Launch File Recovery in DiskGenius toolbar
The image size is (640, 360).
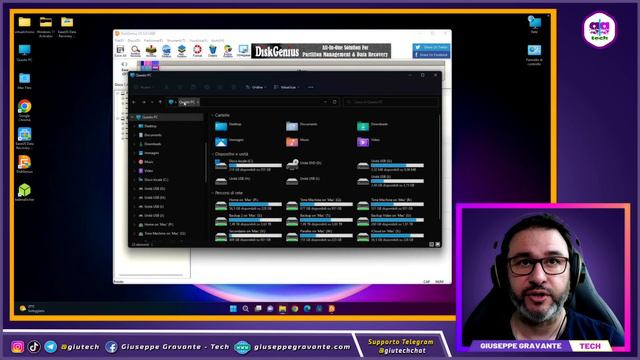pyautogui.click(x=151, y=51)
